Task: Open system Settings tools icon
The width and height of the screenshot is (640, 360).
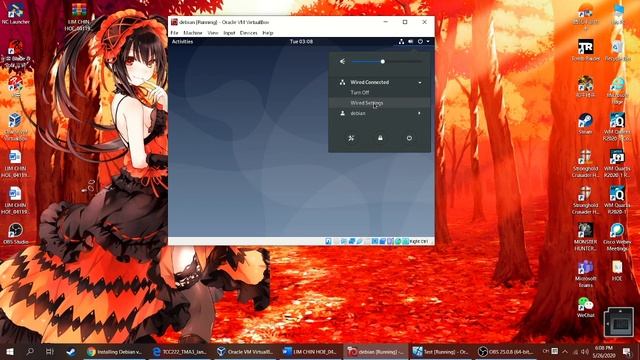Action: (351, 138)
